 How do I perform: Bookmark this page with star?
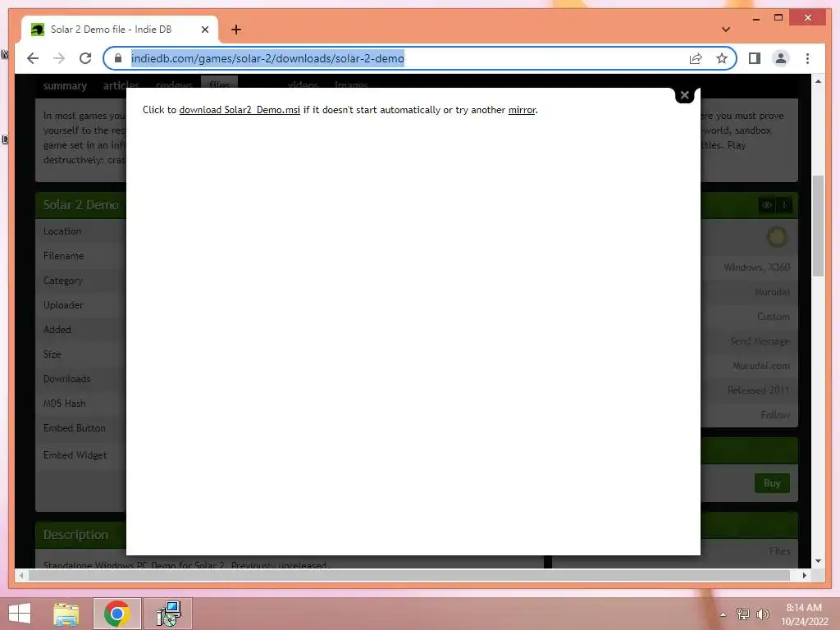[722, 58]
